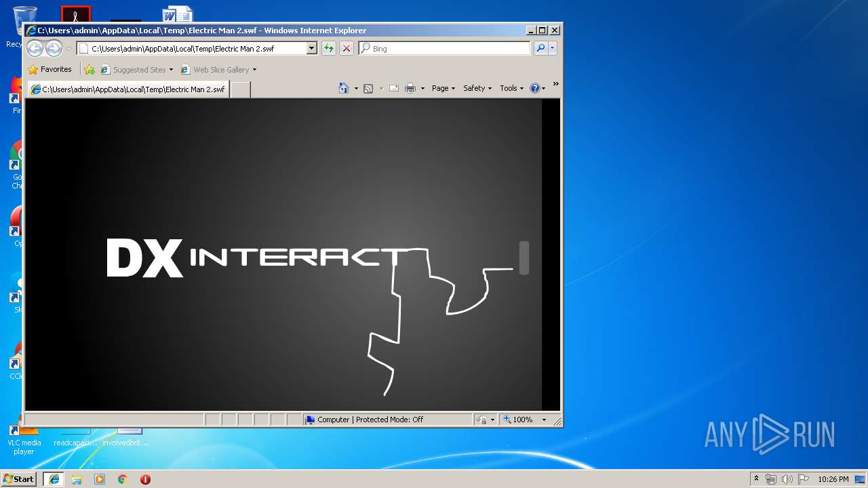The image size is (868, 488).
Task: Open the Web Slice Gallery link
Action: pyautogui.click(x=214, y=69)
